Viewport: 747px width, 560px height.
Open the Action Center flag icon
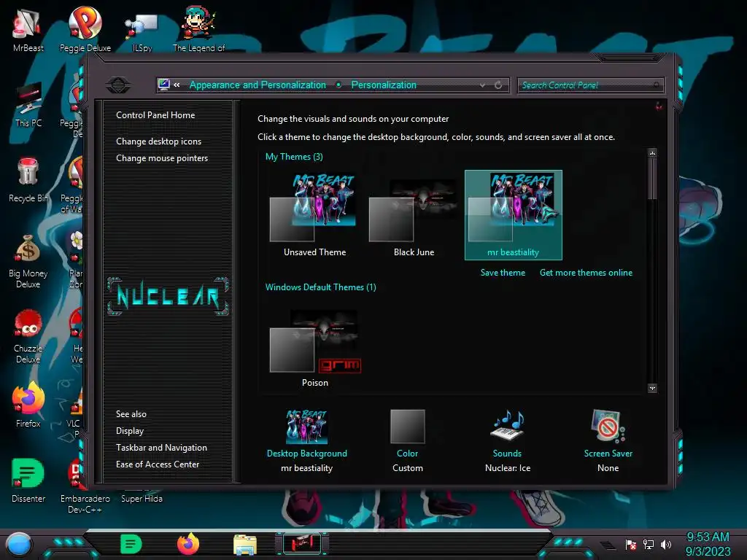tap(631, 544)
